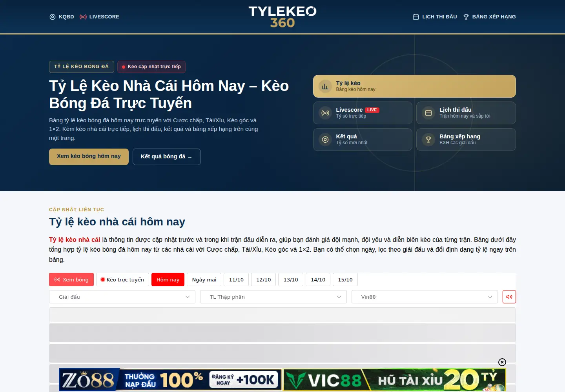Viewport: 565px width, 392px height.
Task: Click the red LIVE badge
Action: click(x=372, y=110)
